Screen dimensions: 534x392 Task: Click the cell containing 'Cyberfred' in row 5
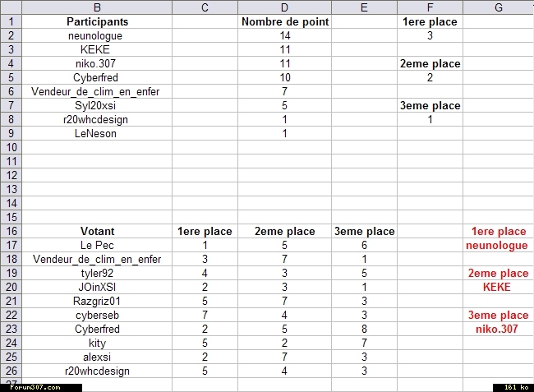(98, 77)
